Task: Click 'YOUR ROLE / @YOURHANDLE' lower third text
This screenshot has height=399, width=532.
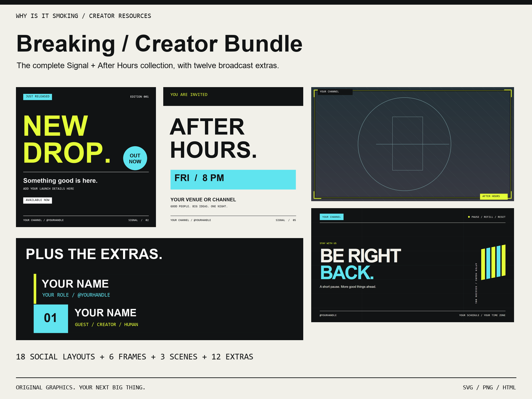Action: 76,295
